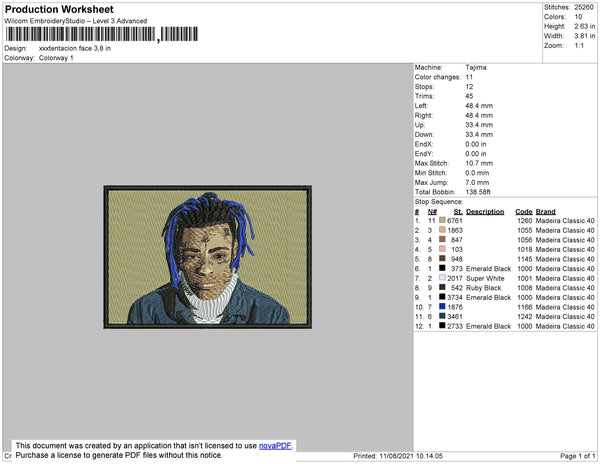The width and height of the screenshot is (600, 464).
Task: Click the Printed date 11/08/2021 in footer
Action: (x=396, y=456)
